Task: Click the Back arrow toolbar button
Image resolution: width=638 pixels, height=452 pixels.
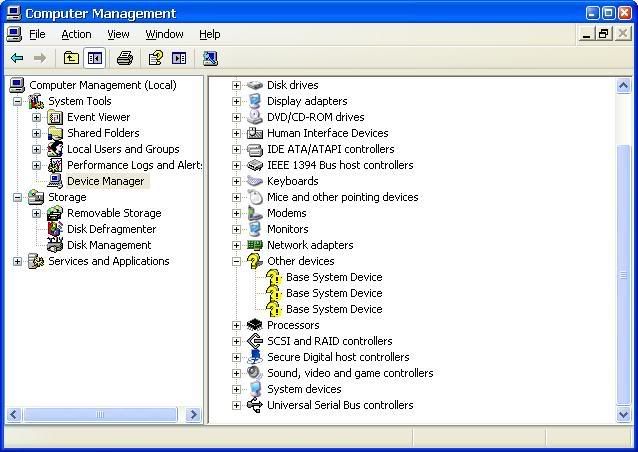Action: (17, 59)
